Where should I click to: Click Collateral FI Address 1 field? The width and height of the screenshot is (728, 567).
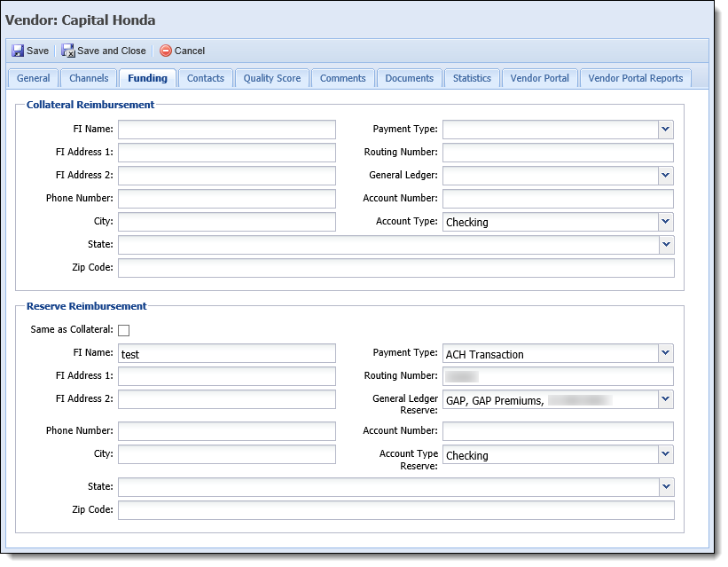(227, 153)
